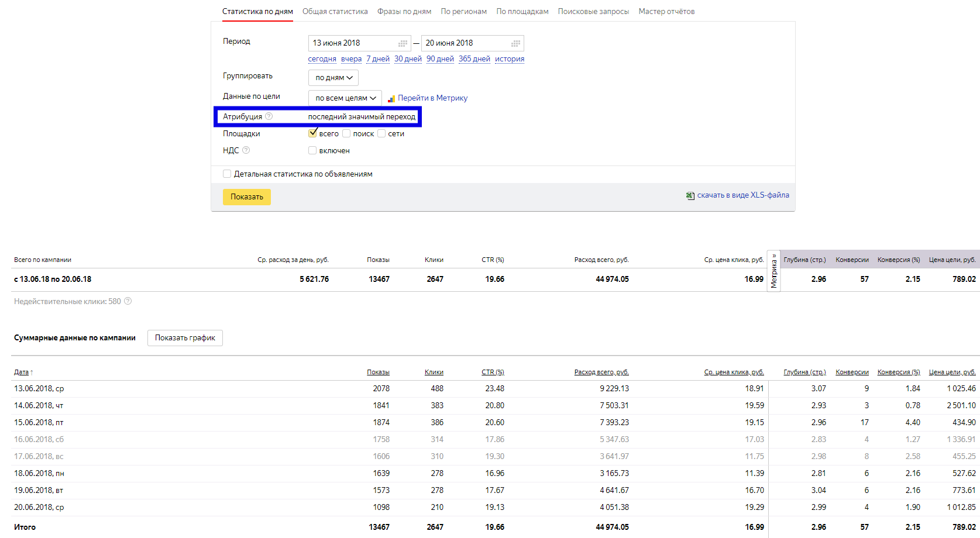Open the По площадкам tab
This screenshot has height=538, width=980.
[x=522, y=11]
